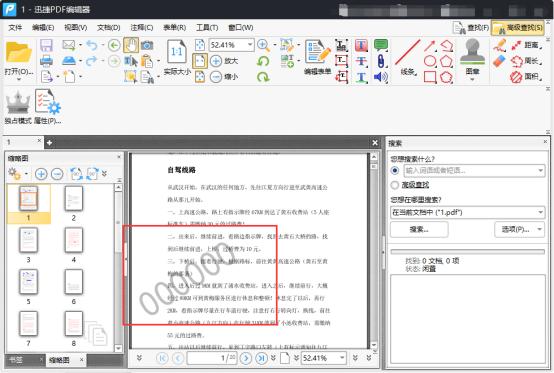Viewport: 554px width, 373px height.
Task: Go to the next page
Action: coord(246,358)
